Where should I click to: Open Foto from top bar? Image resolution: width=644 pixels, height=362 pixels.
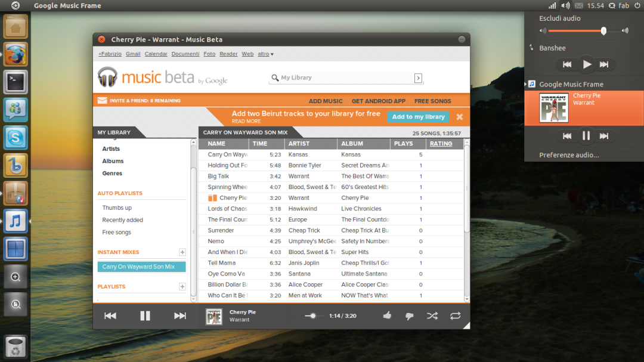pyautogui.click(x=209, y=54)
